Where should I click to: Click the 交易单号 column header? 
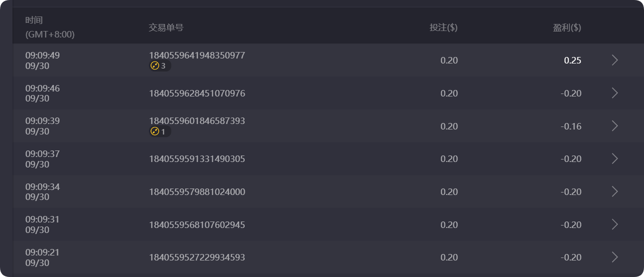[x=166, y=27]
